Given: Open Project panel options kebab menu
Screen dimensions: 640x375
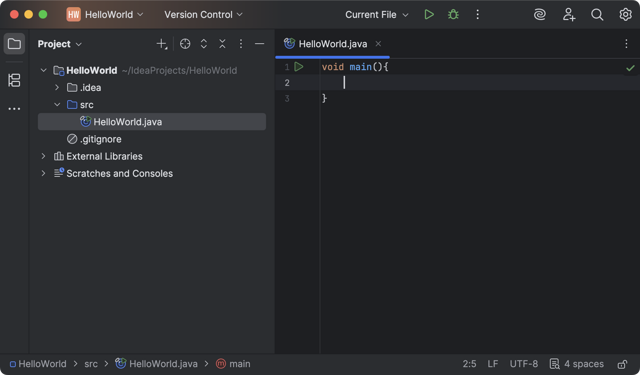Looking at the screenshot, I should (241, 44).
